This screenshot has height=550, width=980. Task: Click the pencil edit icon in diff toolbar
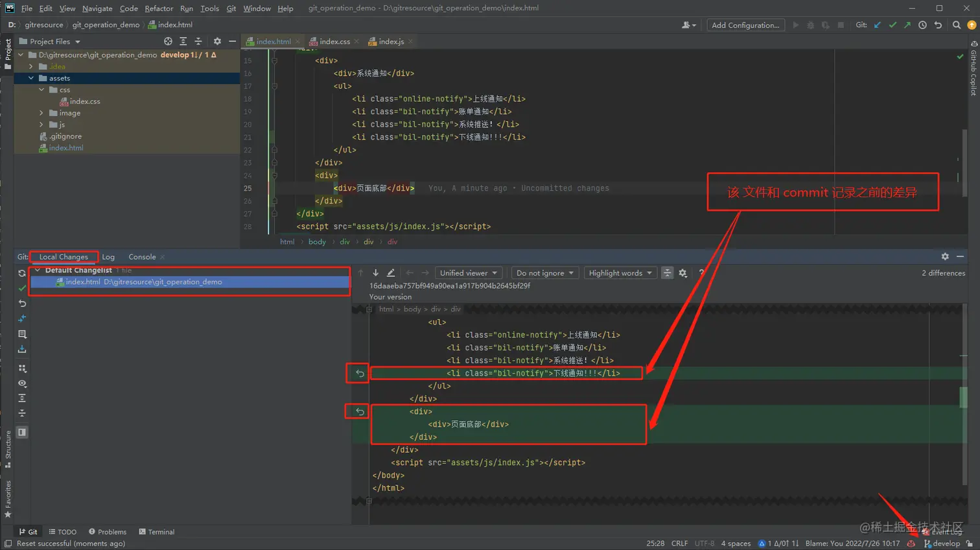tap(391, 272)
